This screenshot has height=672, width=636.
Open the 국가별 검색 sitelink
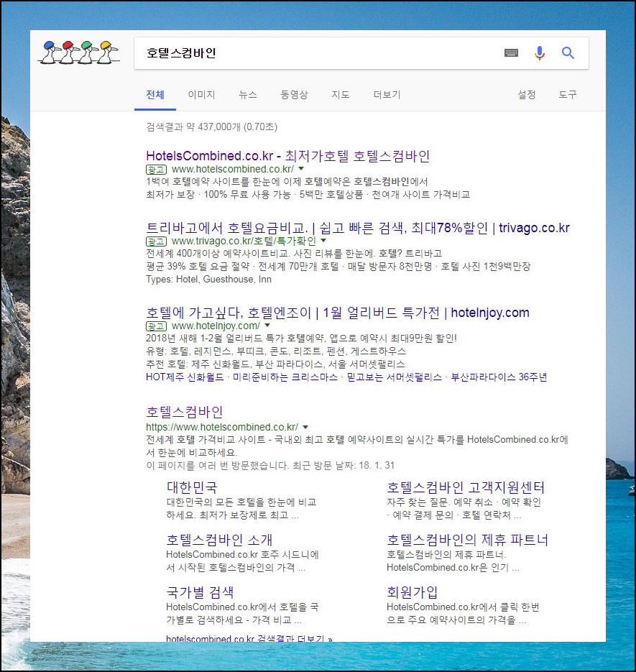[x=201, y=593]
